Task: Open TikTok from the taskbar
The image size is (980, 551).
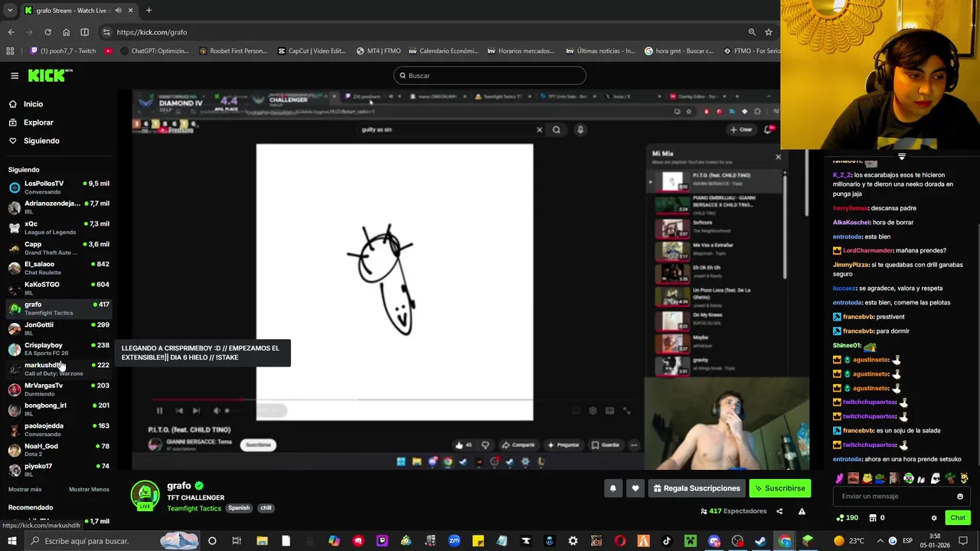Action: coord(666,541)
